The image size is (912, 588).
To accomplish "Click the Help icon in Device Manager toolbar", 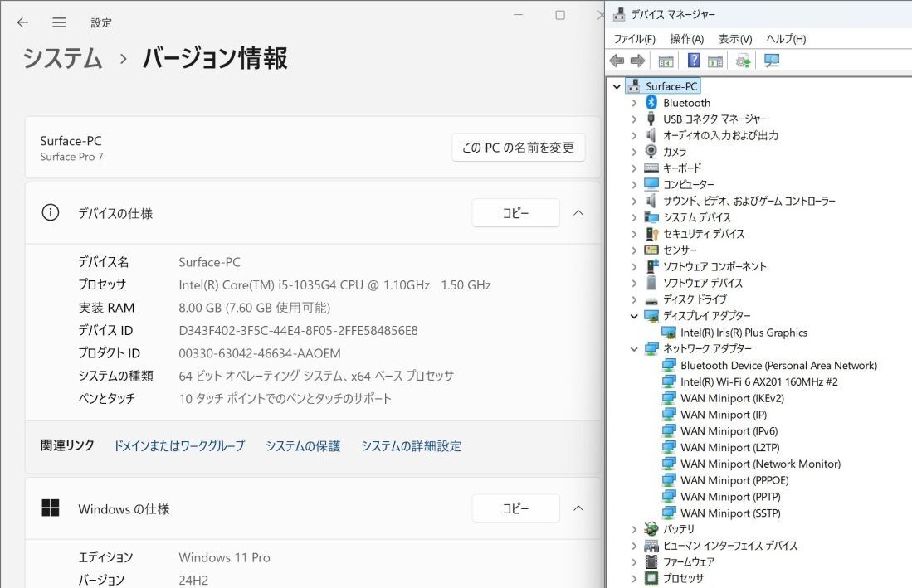I will (x=694, y=60).
